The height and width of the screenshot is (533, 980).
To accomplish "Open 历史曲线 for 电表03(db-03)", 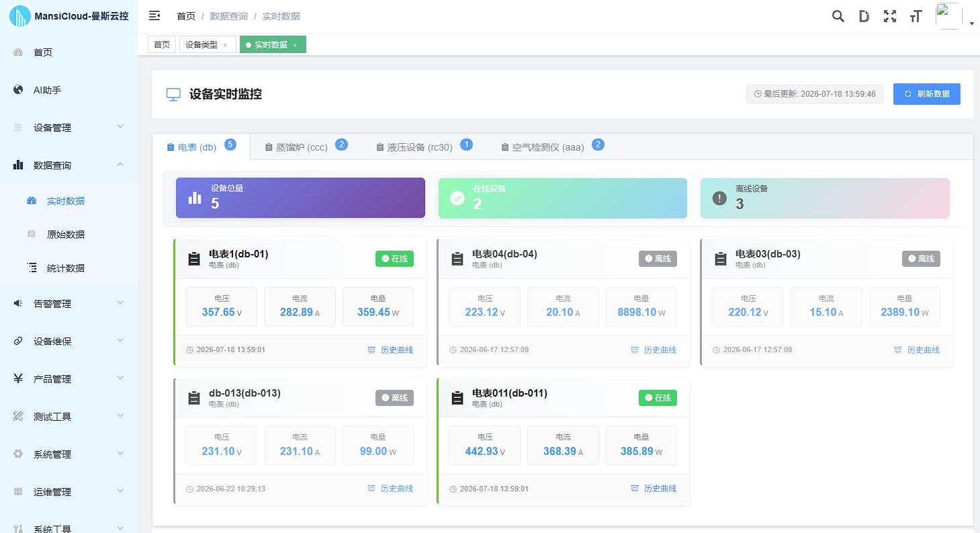I will coord(917,350).
